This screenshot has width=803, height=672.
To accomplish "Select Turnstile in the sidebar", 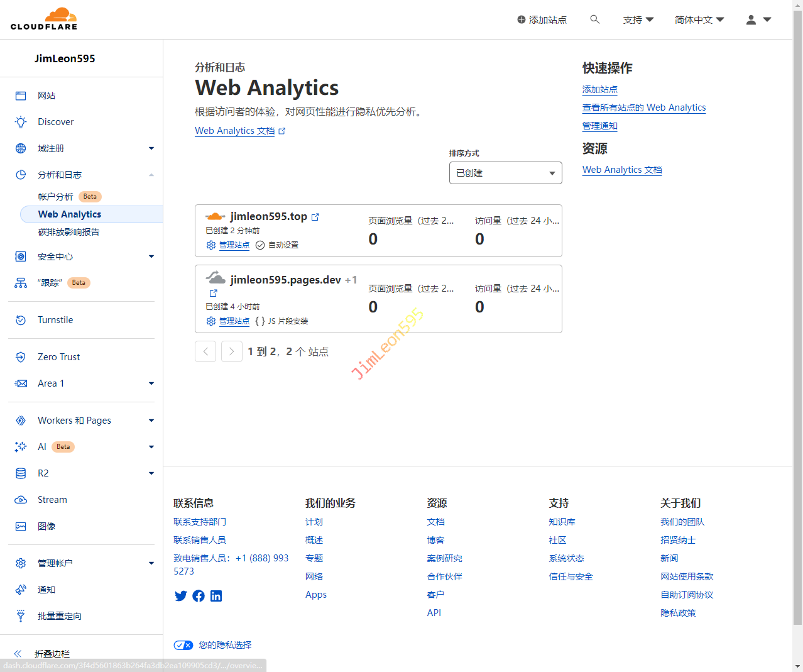I will tap(55, 320).
